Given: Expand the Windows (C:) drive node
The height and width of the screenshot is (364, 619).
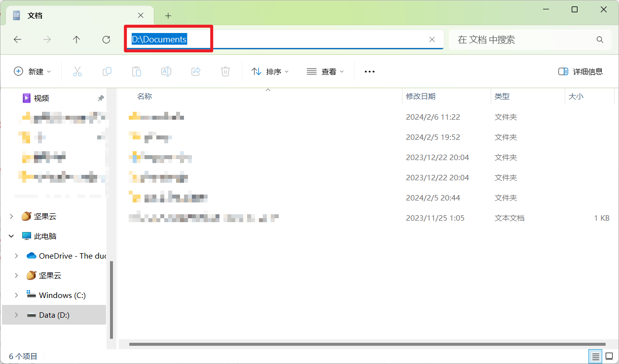Looking at the screenshot, I should pos(17,295).
